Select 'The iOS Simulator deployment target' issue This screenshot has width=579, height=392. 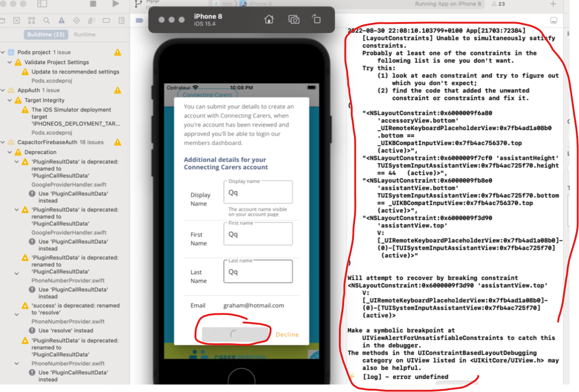(75, 117)
